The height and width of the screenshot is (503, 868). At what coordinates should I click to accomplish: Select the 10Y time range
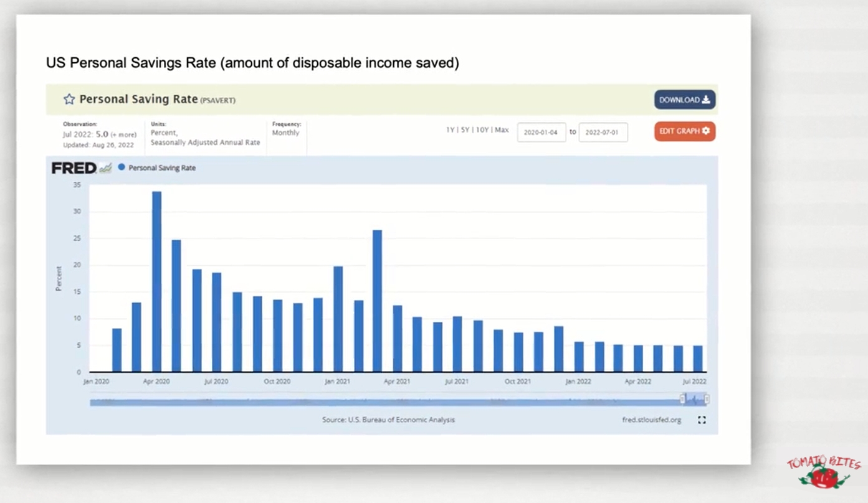coord(483,130)
